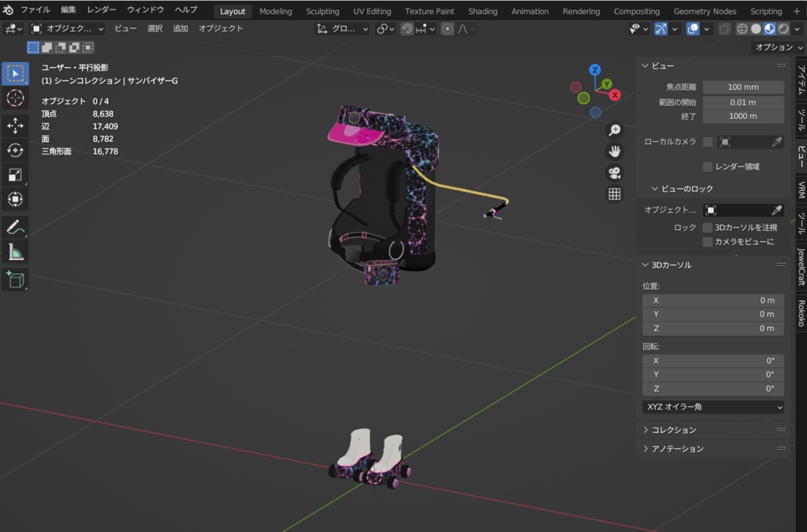This screenshot has height=532, width=807.
Task: Select the Scale tool
Action: pos(15,174)
